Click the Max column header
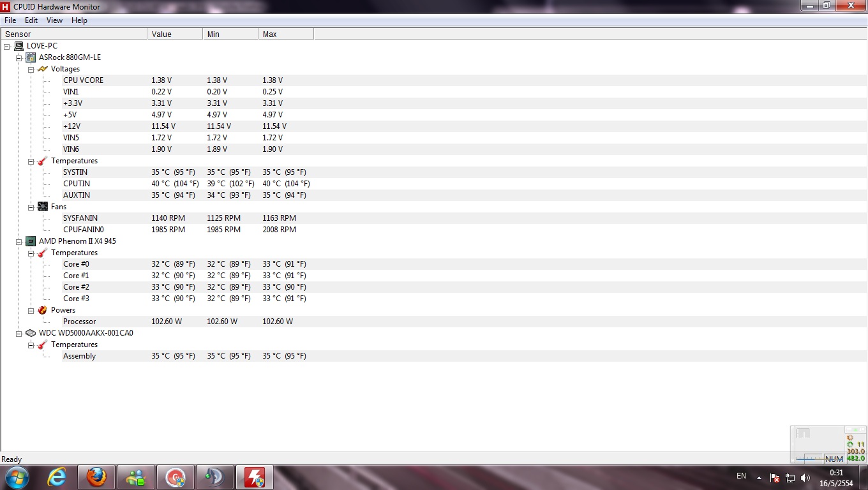The width and height of the screenshot is (868, 490). [x=286, y=34]
